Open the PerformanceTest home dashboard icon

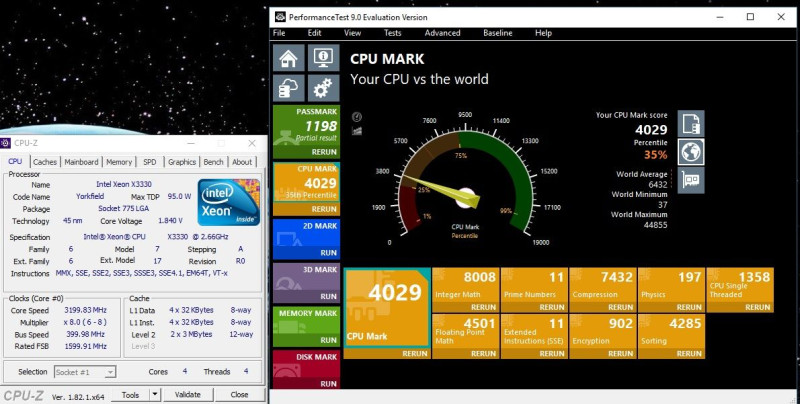(289, 57)
